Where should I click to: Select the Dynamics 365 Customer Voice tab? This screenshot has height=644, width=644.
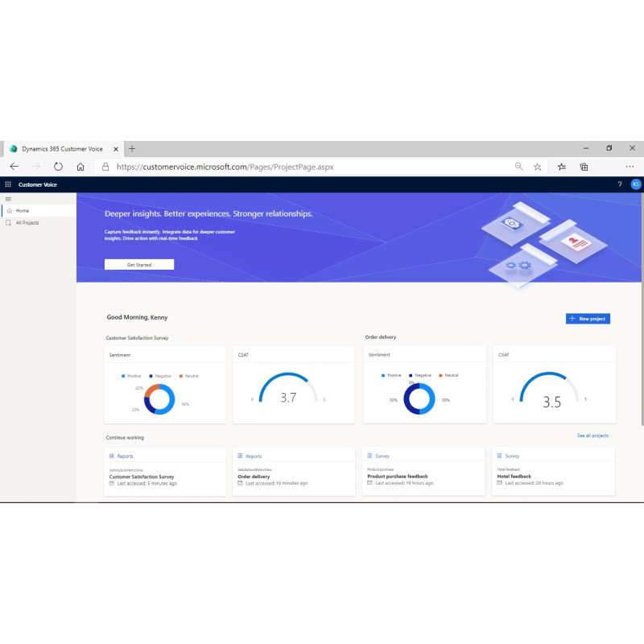(x=62, y=149)
